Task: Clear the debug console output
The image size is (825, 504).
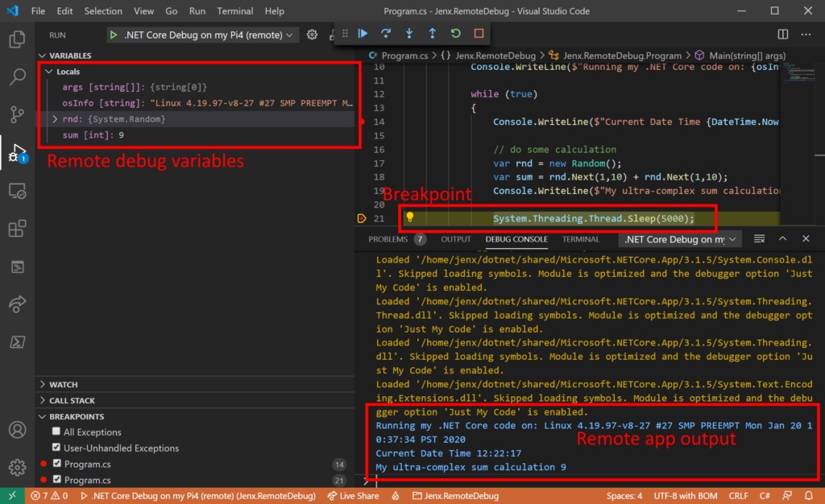Action: coord(759,239)
